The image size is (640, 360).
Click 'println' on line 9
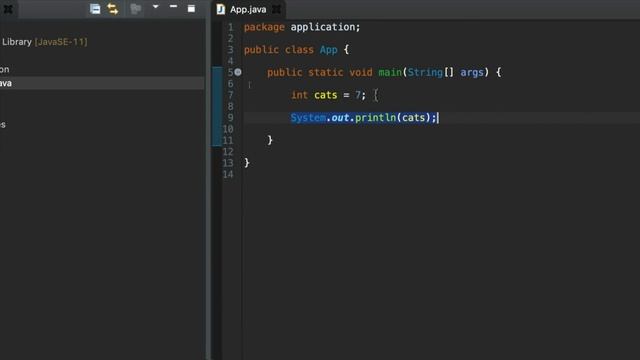(375, 118)
